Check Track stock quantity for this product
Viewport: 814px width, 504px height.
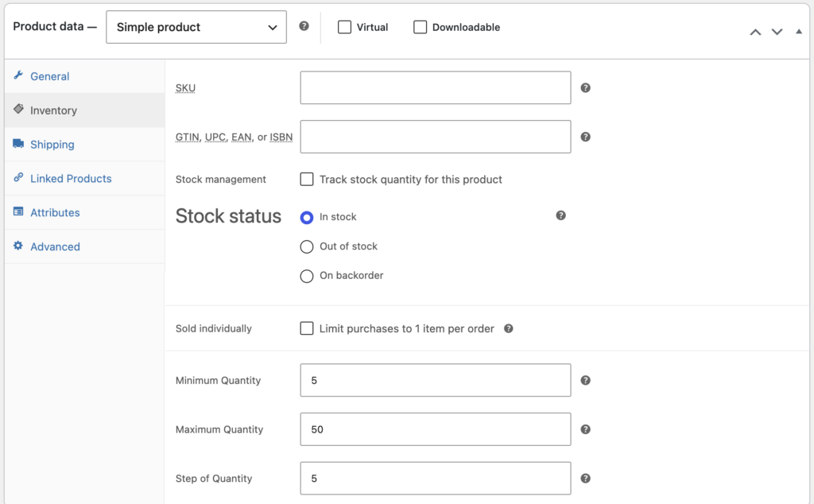[307, 179]
